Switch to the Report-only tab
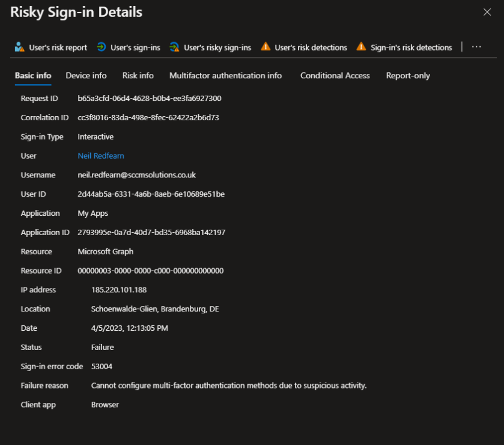 tap(408, 75)
